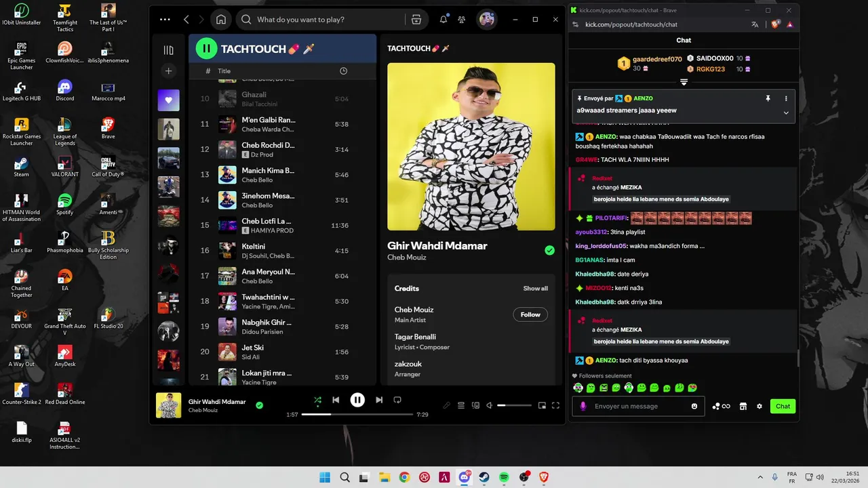868x488 pixels.
Task: Open the Browse icon in search bar
Action: tap(416, 20)
